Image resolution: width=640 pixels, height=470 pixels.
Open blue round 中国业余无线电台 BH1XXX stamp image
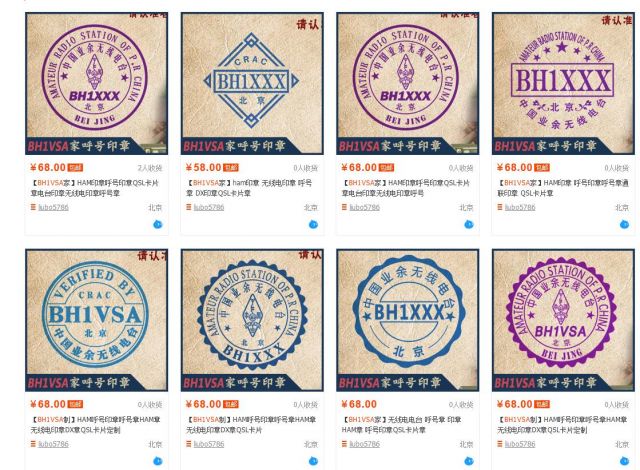[x=407, y=320]
